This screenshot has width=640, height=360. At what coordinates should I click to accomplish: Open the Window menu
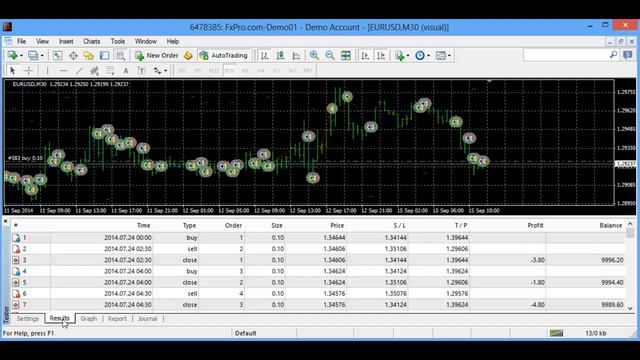pyautogui.click(x=145, y=41)
